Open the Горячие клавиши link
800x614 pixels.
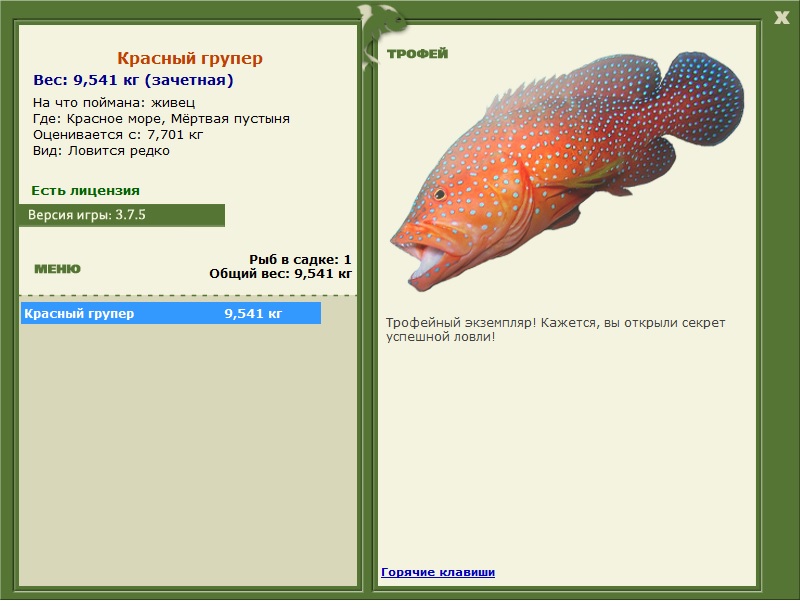pyautogui.click(x=438, y=572)
